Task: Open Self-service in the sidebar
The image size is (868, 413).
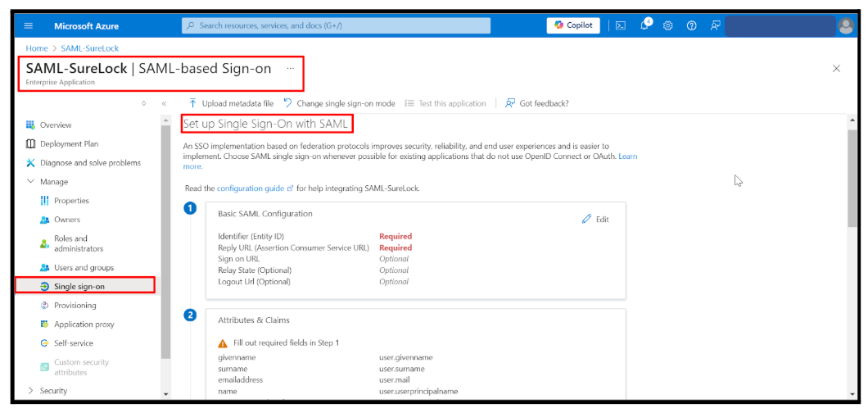Action: click(74, 343)
